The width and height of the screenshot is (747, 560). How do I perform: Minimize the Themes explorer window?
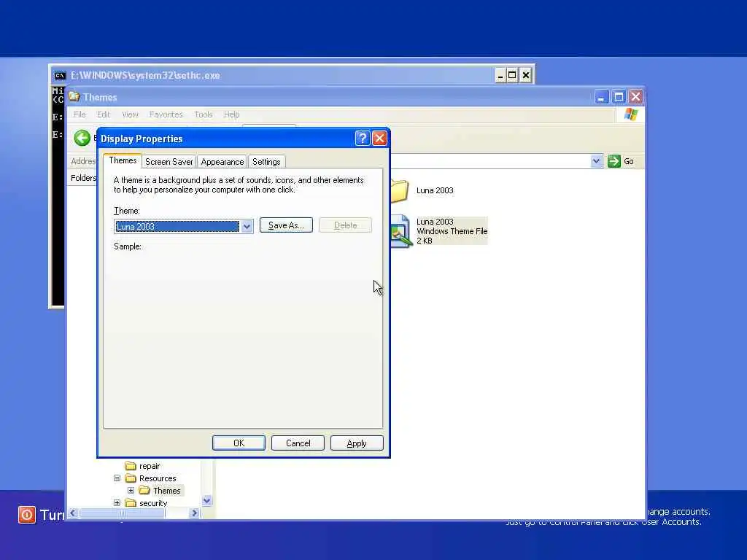point(602,97)
